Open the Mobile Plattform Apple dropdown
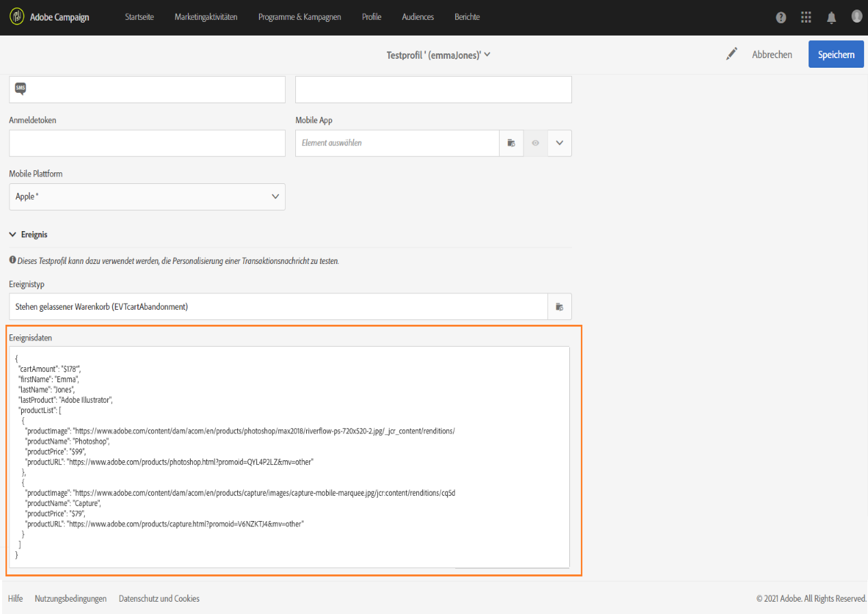This screenshot has height=614, width=868. tap(147, 196)
